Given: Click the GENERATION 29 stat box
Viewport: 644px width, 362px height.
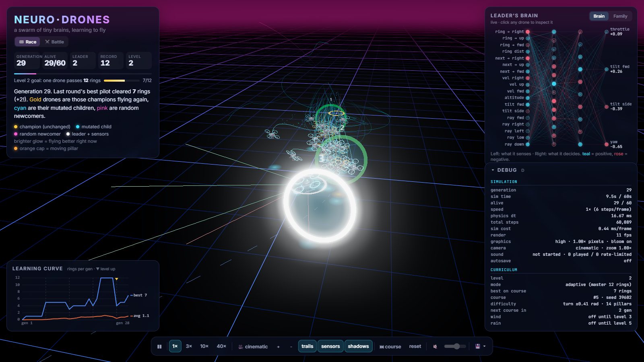Looking at the screenshot, I should pyautogui.click(x=28, y=61).
